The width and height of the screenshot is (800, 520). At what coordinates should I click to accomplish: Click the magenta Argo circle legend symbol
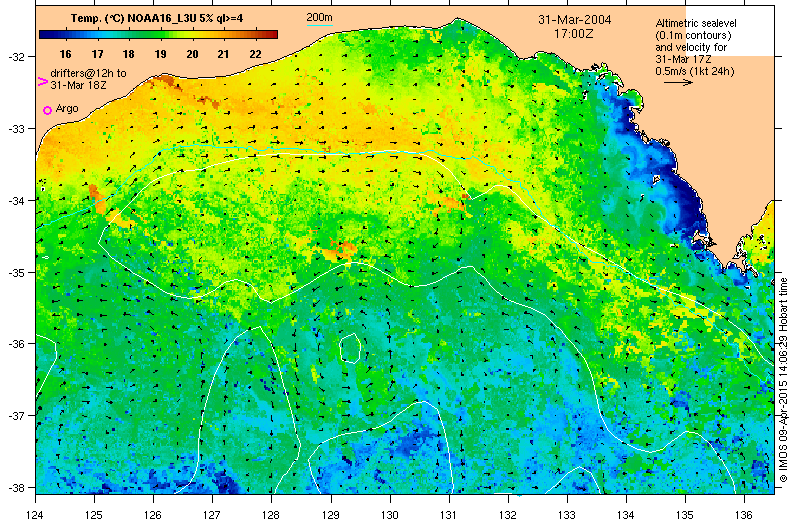coord(47,110)
